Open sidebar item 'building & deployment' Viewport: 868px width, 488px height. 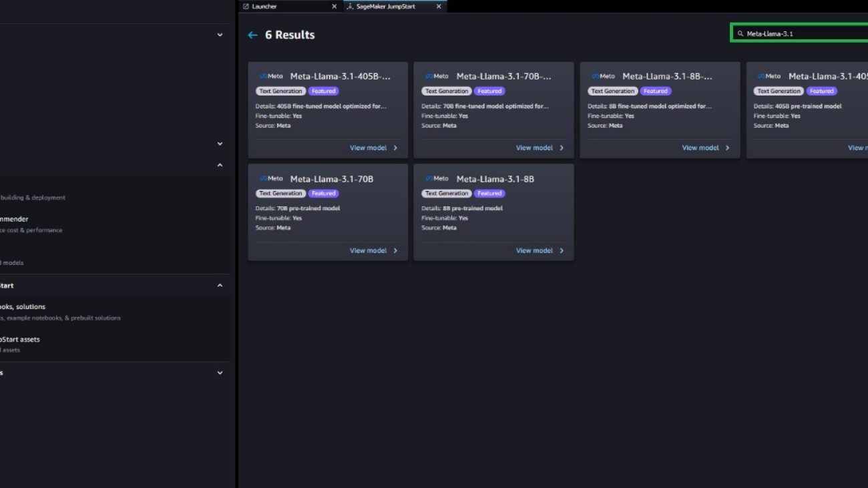click(33, 198)
